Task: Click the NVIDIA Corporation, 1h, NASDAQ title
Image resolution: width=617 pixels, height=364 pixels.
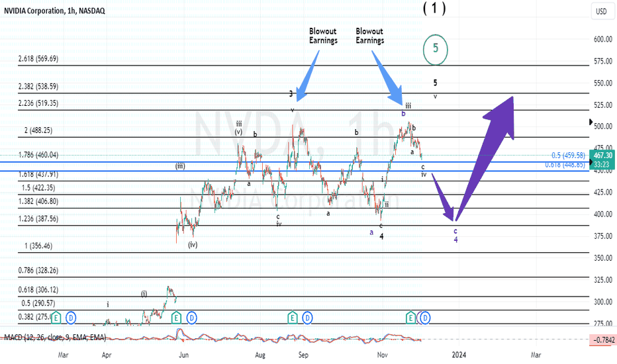Action: pyautogui.click(x=55, y=11)
